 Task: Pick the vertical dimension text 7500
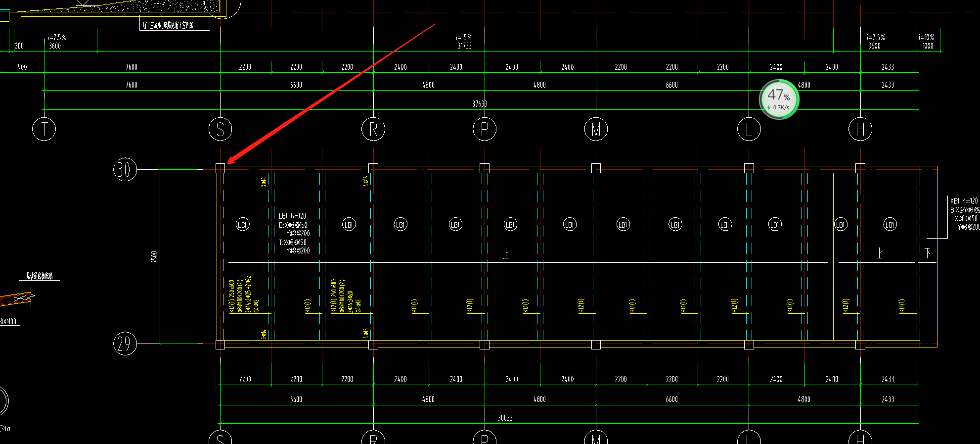coord(154,256)
